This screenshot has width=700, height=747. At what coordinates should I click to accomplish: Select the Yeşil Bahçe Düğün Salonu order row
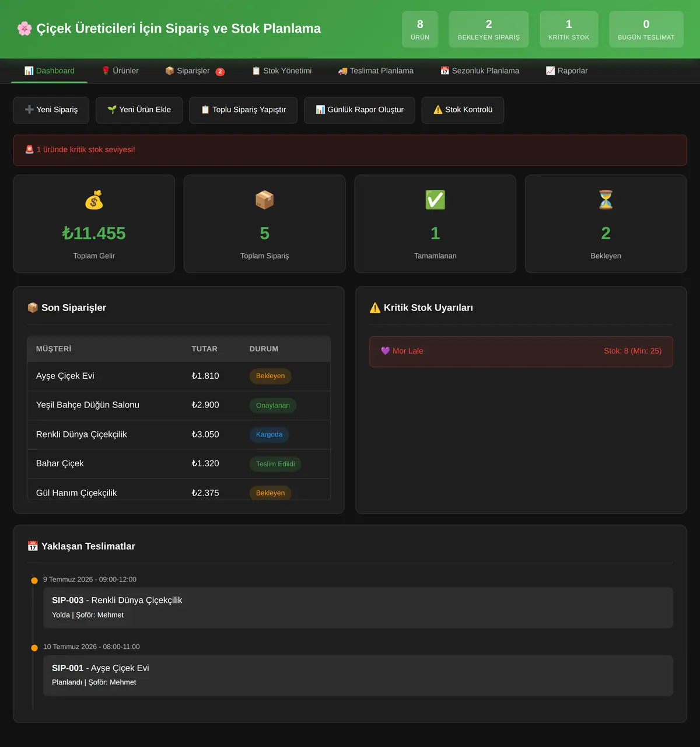tap(179, 405)
